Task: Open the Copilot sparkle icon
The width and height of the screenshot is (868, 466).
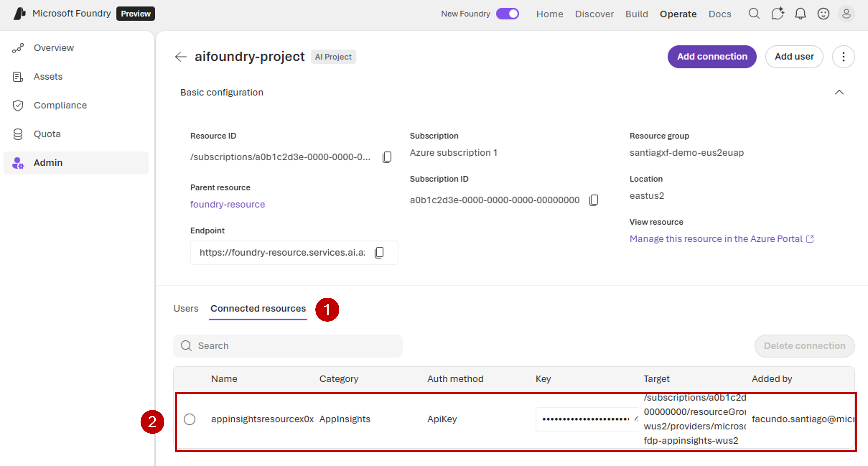Action: coord(778,14)
